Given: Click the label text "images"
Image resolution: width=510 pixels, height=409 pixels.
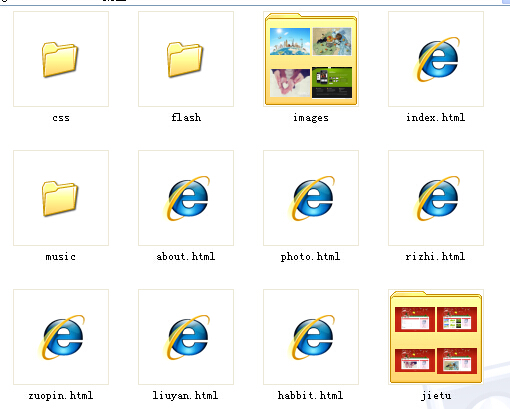Looking at the screenshot, I should (311, 118).
